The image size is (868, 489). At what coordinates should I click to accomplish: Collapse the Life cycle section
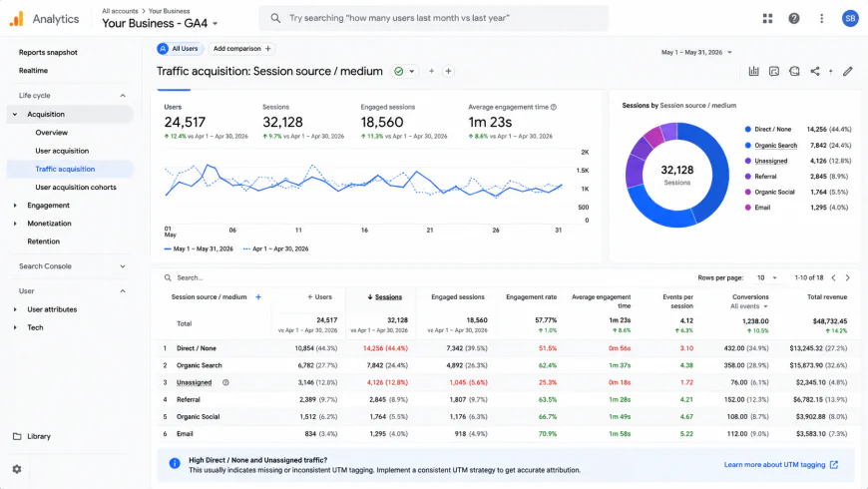(123, 95)
